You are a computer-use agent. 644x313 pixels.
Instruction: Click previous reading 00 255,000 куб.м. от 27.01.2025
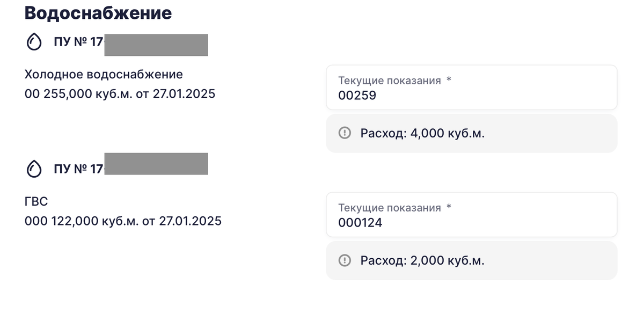click(120, 94)
